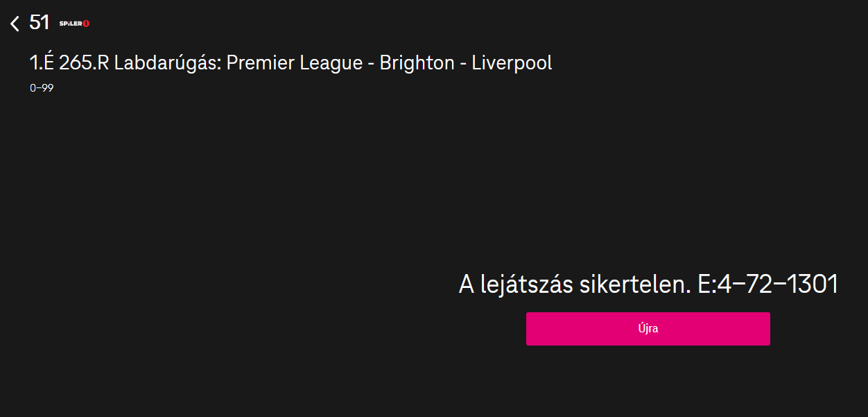Click the red circle in Spíler1 logo
Screen dimensions: 868x417
tap(86, 24)
